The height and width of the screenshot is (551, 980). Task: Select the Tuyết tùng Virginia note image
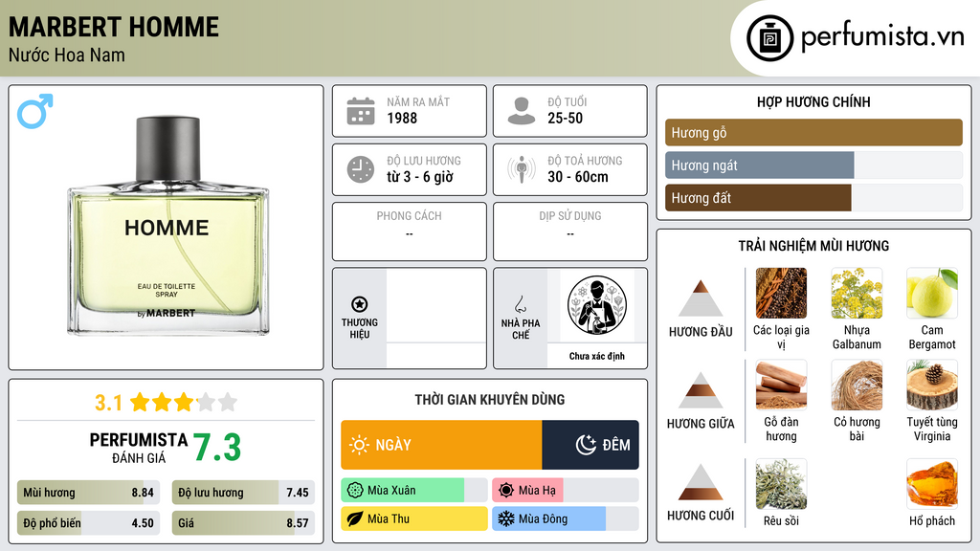(932, 385)
